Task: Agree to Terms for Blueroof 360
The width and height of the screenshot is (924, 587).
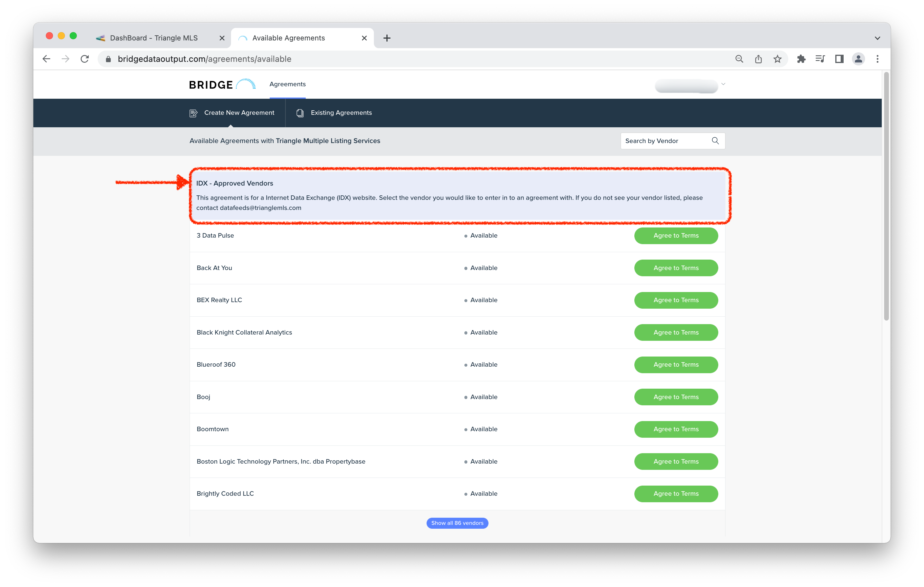Action: tap(676, 365)
